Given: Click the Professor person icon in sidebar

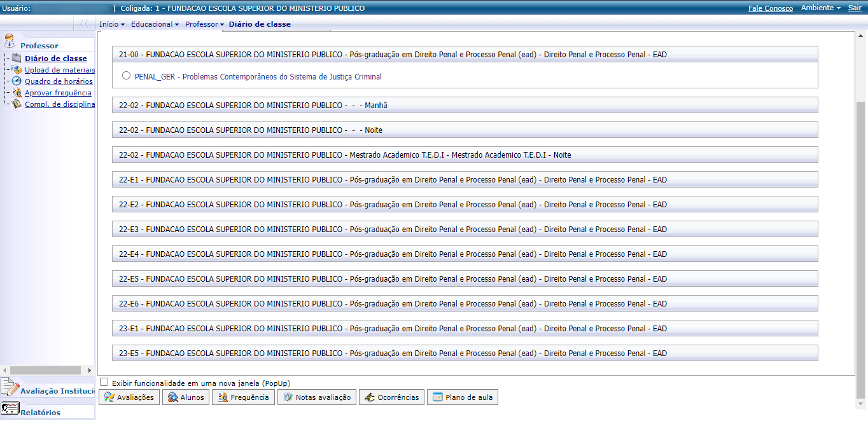Looking at the screenshot, I should [9, 42].
